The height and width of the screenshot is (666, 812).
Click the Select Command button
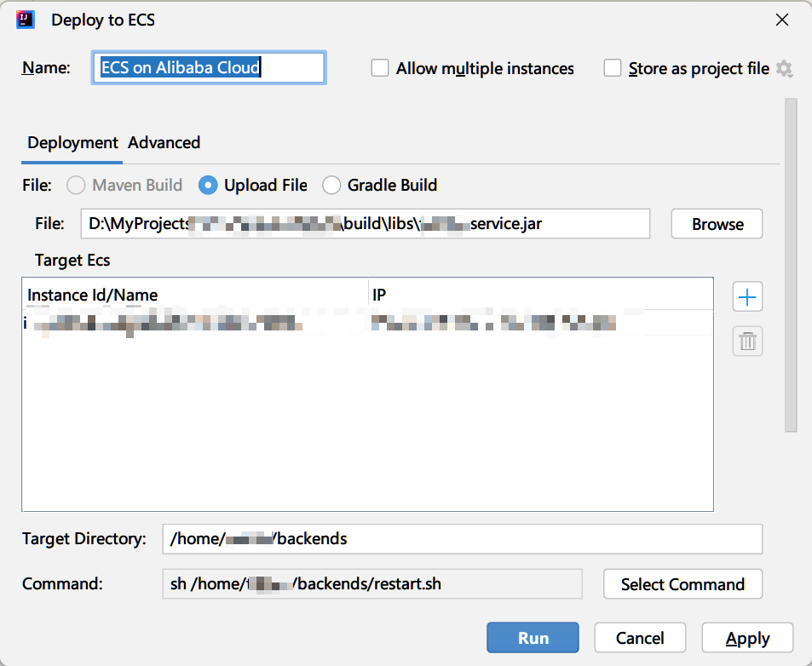[682, 584]
